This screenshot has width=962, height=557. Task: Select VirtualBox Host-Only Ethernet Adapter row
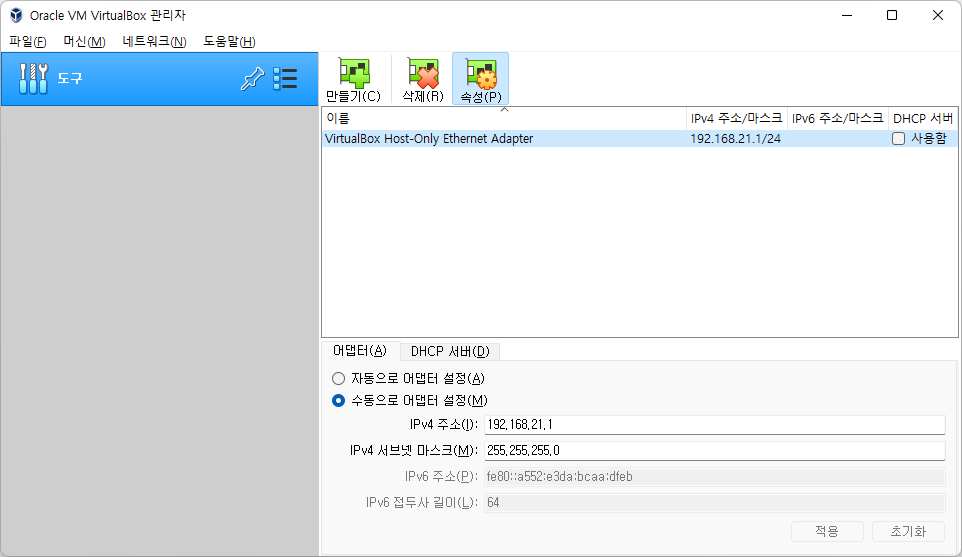point(639,139)
